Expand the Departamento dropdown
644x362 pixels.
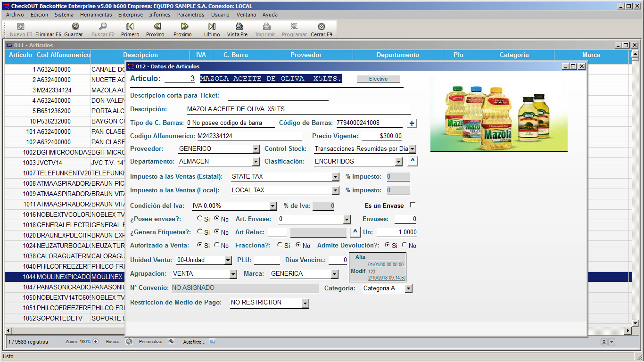[x=256, y=162]
